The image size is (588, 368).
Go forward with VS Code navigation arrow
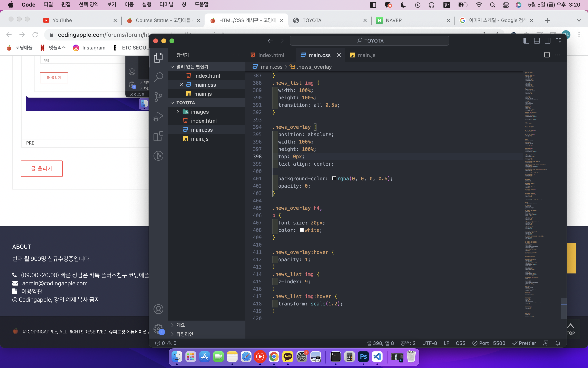(281, 41)
